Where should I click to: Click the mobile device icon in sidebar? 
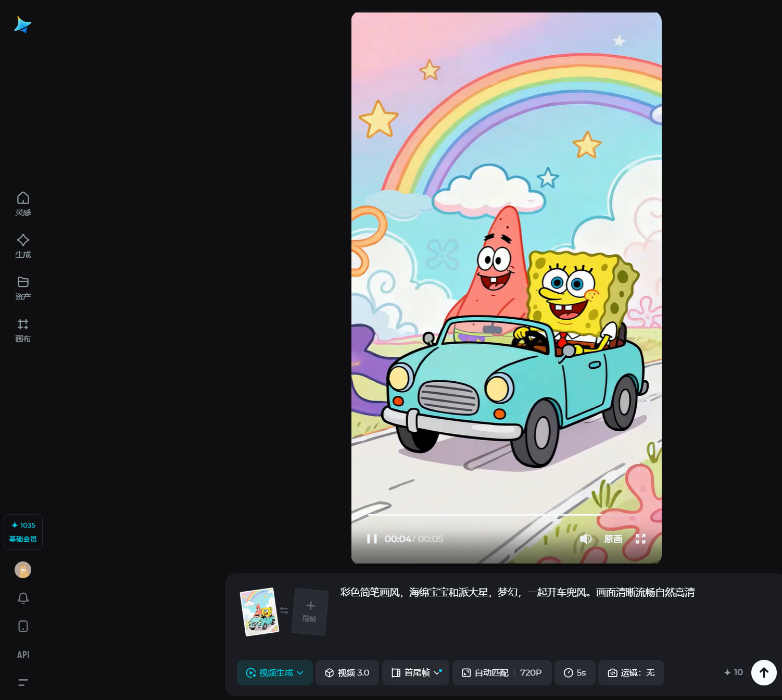pos(23,626)
